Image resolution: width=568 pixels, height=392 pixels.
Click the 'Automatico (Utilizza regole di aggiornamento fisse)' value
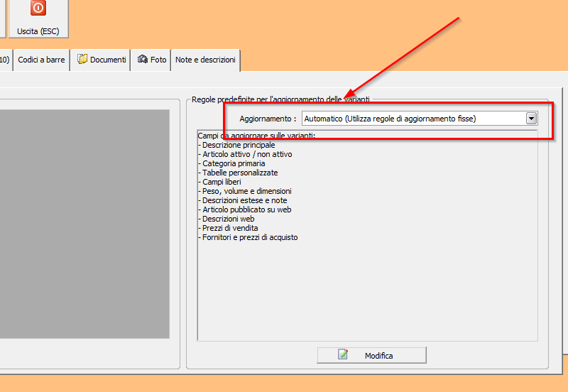pyautogui.click(x=390, y=119)
